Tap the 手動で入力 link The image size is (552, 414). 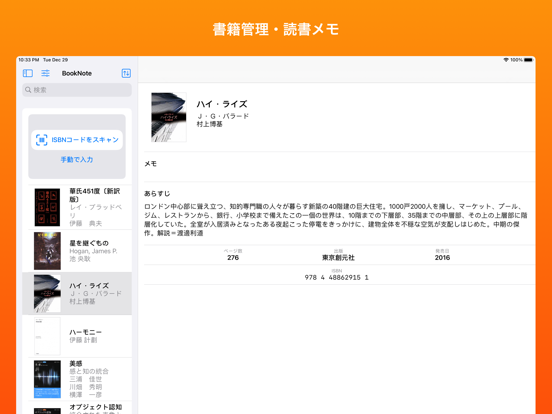click(77, 159)
